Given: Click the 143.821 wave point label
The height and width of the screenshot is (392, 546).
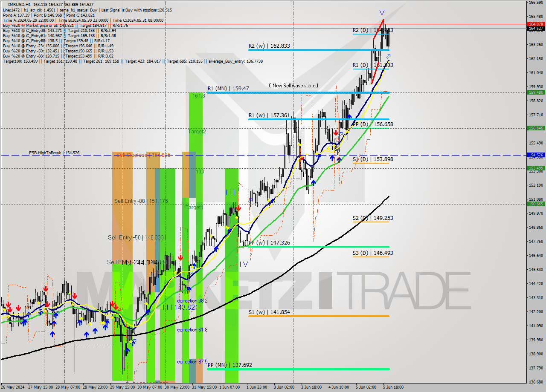Looking at the screenshot, I should pos(180,307).
